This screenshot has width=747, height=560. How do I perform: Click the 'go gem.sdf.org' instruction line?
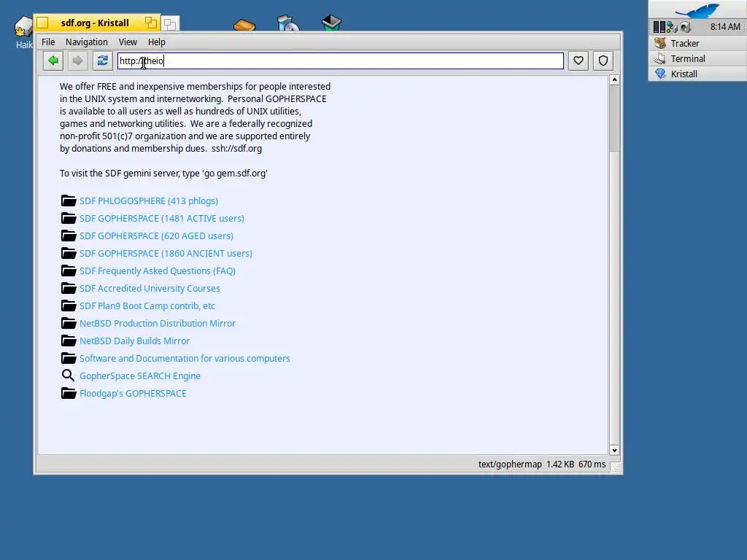click(x=163, y=174)
